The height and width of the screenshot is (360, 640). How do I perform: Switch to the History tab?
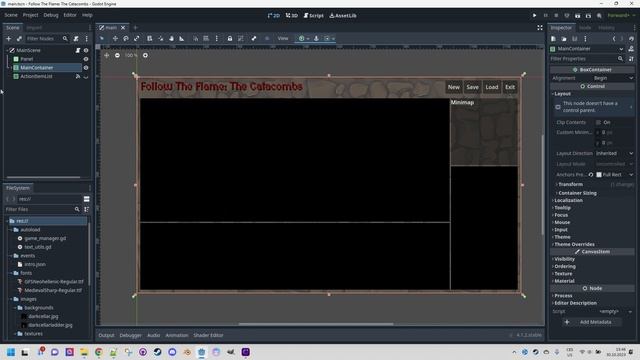coord(606,28)
